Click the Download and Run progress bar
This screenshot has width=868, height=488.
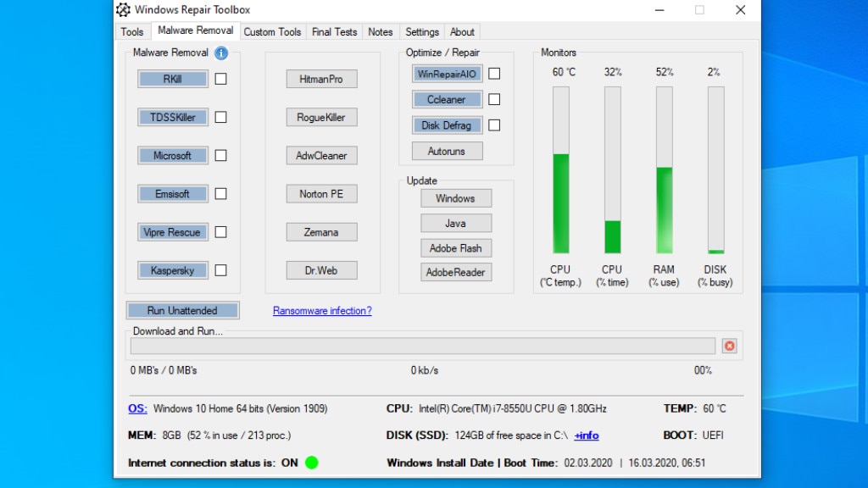tap(423, 346)
